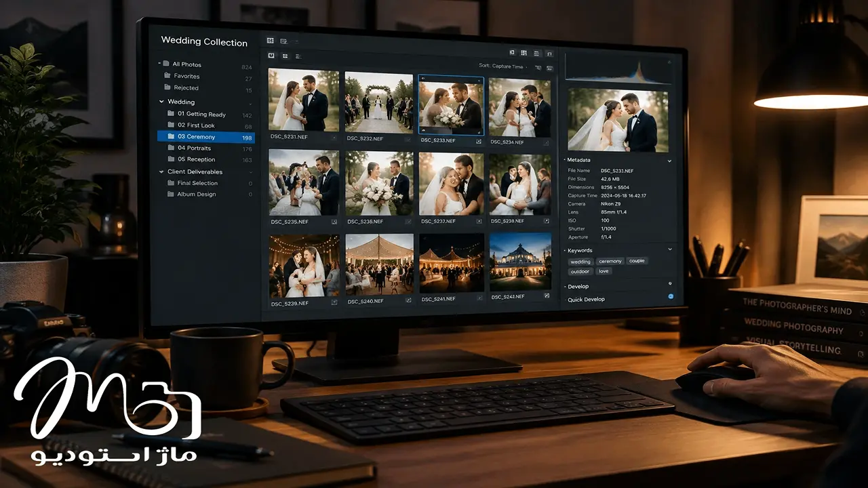The height and width of the screenshot is (488, 868).
Task: Click the 'ceremony' keyword tag
Action: click(610, 261)
